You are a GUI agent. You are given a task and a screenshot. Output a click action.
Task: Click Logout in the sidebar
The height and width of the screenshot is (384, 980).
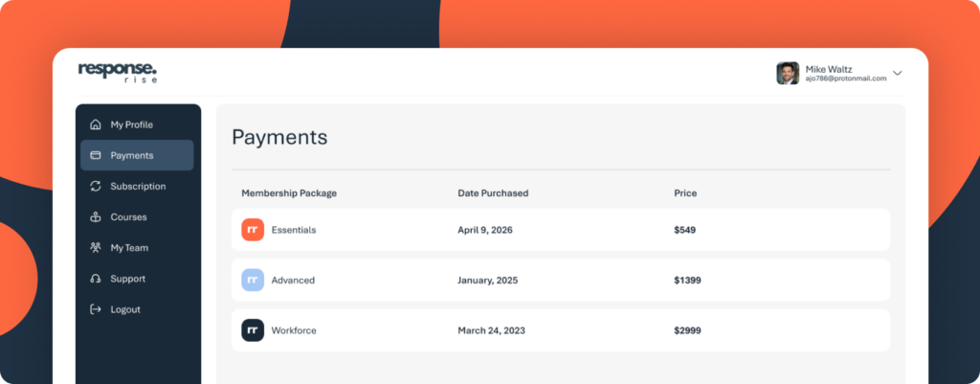click(137, 309)
